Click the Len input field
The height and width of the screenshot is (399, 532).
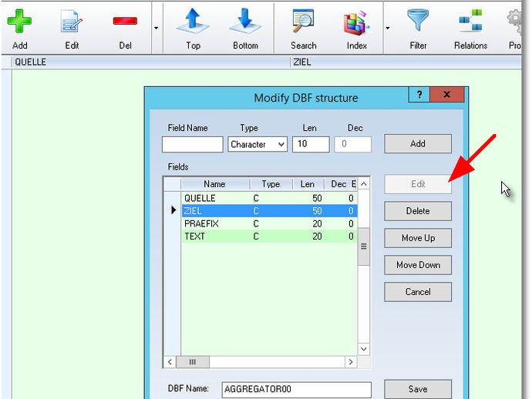click(311, 144)
